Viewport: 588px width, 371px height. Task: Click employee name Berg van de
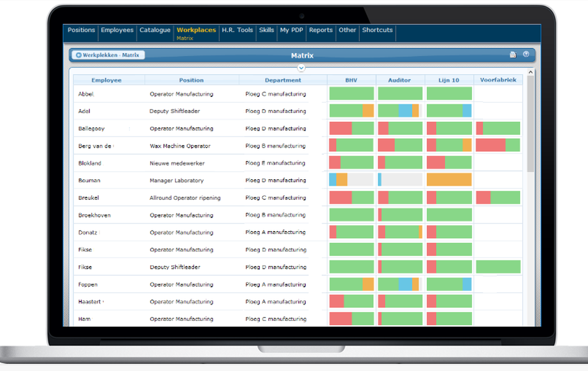pos(95,146)
